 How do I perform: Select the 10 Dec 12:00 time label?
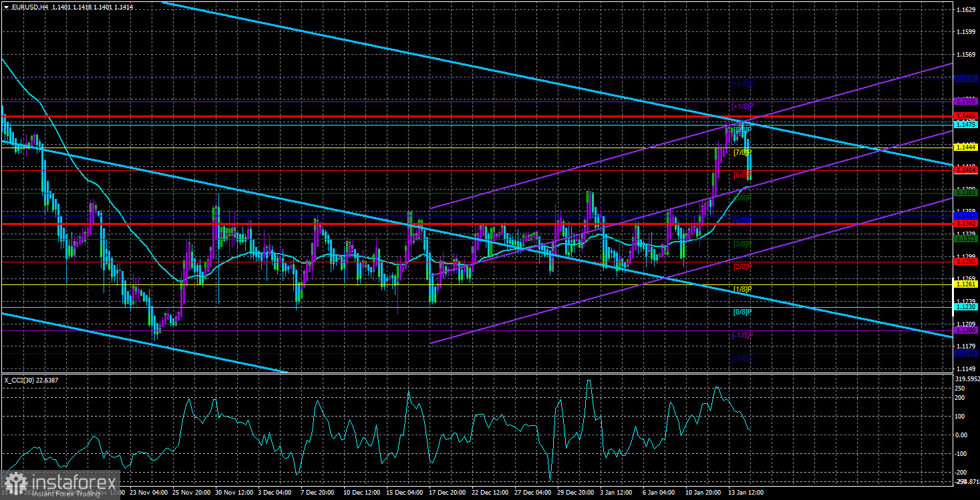coord(363,492)
